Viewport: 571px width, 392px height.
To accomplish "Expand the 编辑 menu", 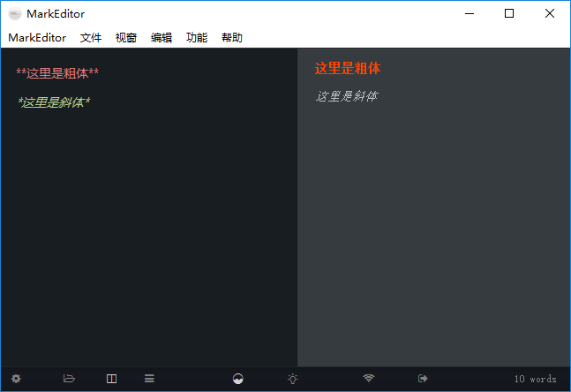I will click(162, 38).
